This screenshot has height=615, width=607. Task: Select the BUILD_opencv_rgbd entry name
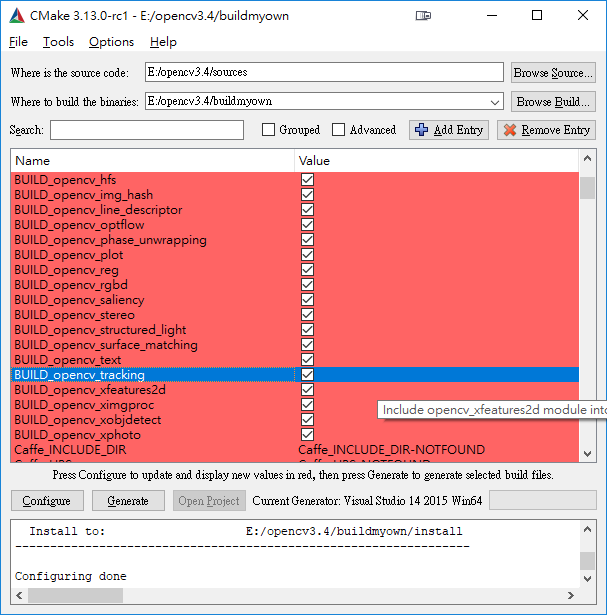[x=71, y=285]
